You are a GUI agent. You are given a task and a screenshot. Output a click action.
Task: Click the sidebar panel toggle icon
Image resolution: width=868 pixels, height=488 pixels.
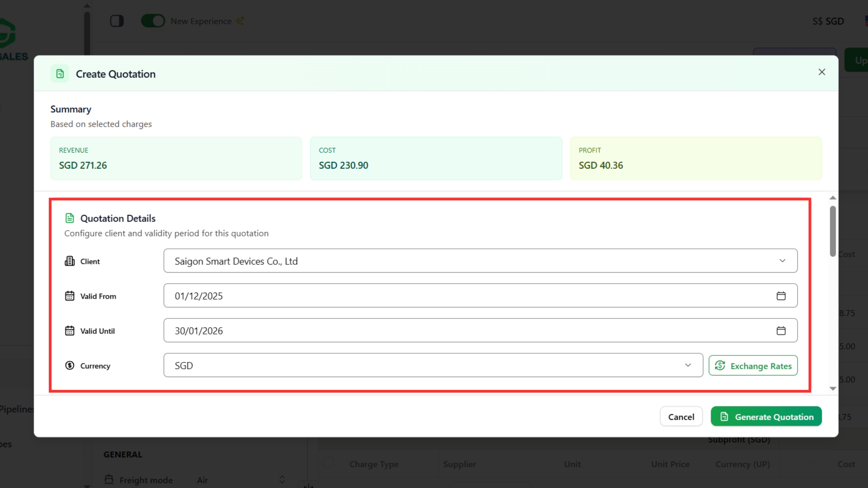[117, 21]
